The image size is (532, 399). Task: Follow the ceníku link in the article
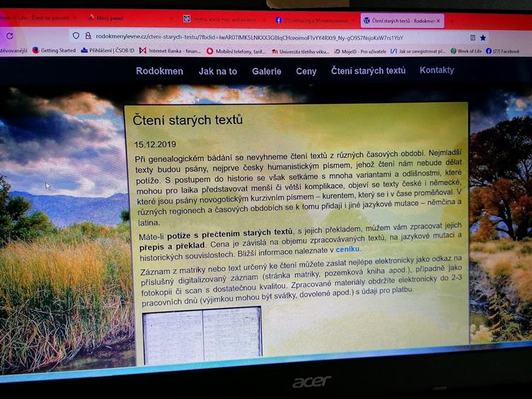347,249
